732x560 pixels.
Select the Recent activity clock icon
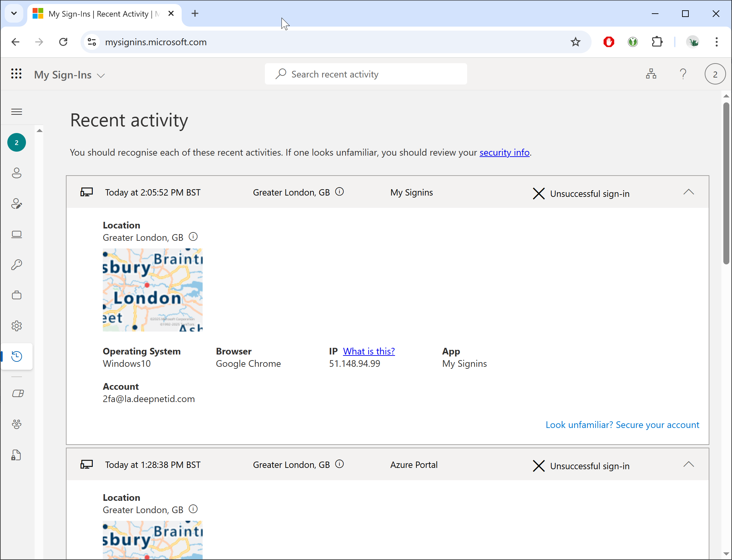click(x=17, y=356)
